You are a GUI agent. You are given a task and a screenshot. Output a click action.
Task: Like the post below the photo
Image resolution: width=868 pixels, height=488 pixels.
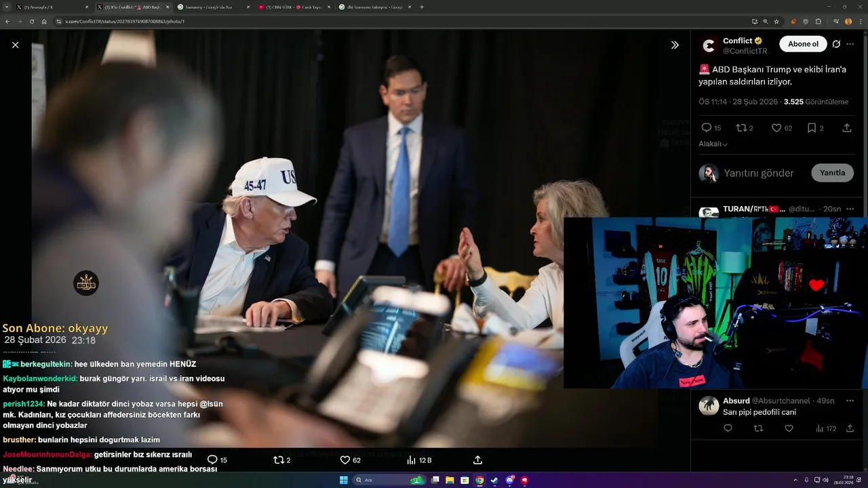pos(344,460)
